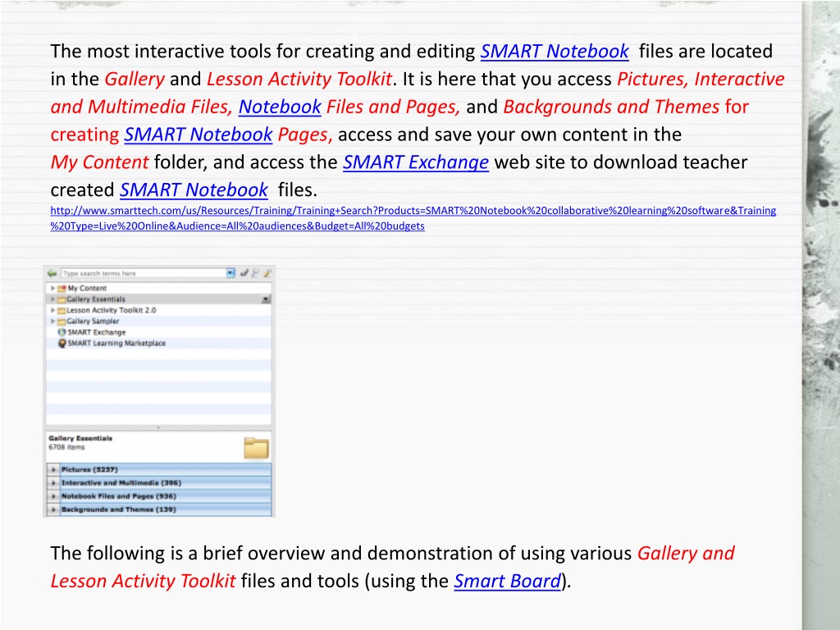Image resolution: width=840 pixels, height=630 pixels.
Task: Click the dark checkmark icon beside search box
Action: [x=244, y=273]
